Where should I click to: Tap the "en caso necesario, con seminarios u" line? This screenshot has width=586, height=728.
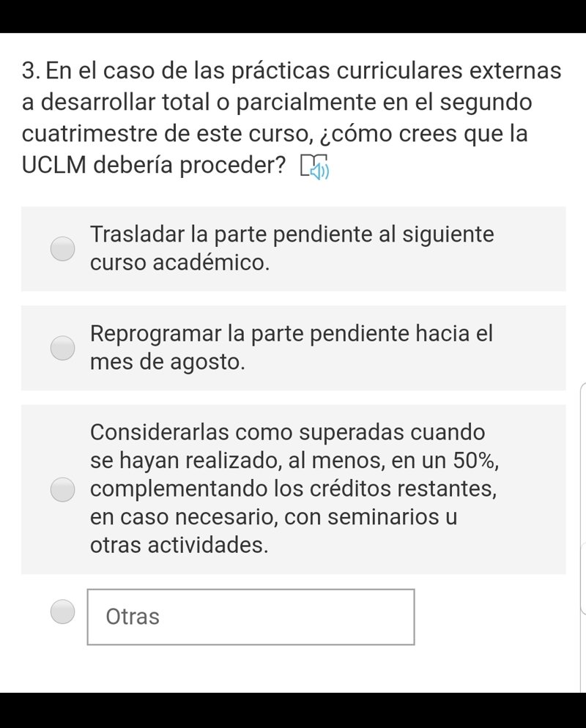click(x=274, y=517)
